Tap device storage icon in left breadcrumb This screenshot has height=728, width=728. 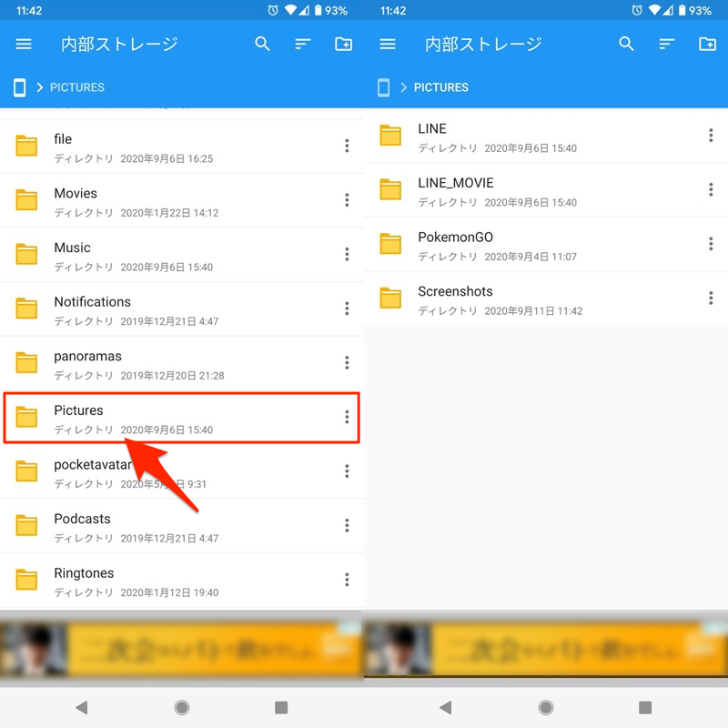pos(19,87)
